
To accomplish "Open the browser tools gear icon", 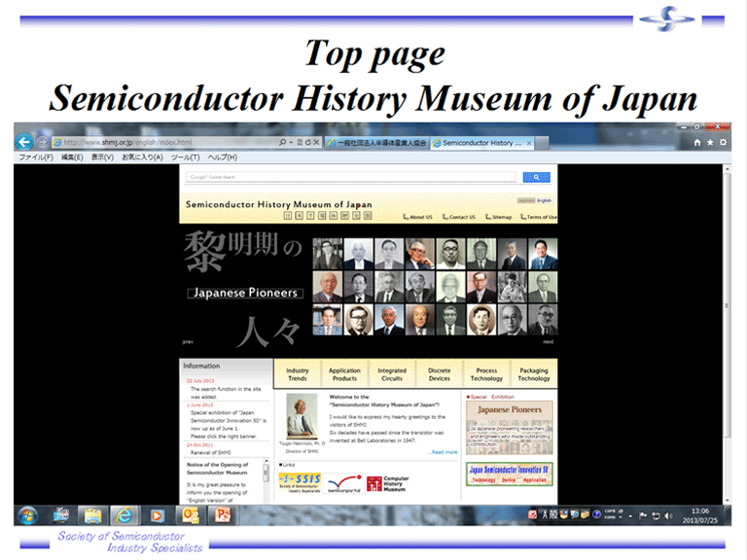I will pos(724,142).
